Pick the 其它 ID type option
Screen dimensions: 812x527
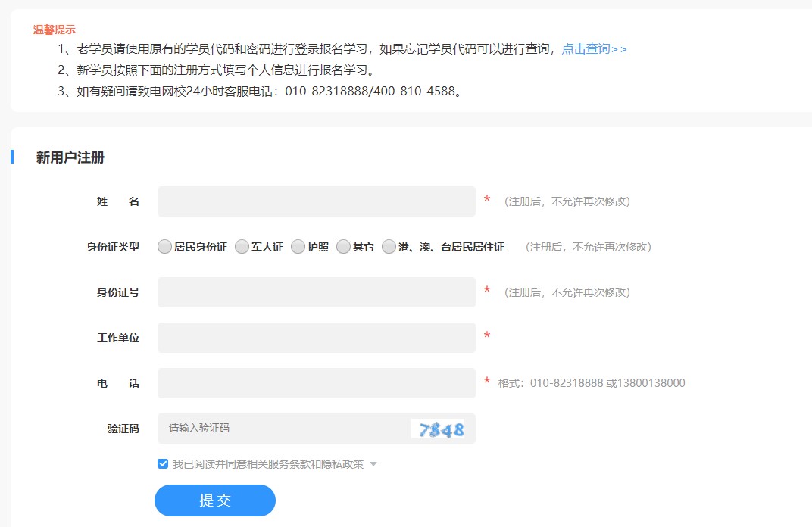pyautogui.click(x=343, y=246)
